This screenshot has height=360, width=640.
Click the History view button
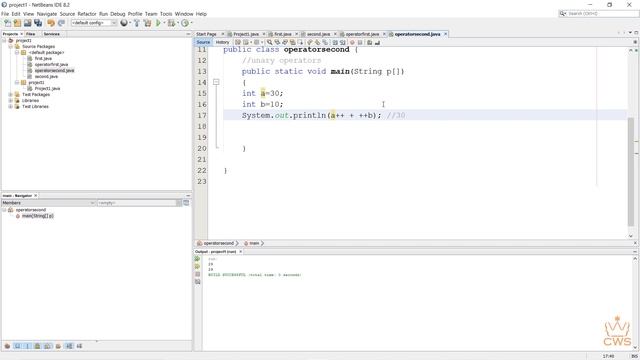(x=222, y=42)
